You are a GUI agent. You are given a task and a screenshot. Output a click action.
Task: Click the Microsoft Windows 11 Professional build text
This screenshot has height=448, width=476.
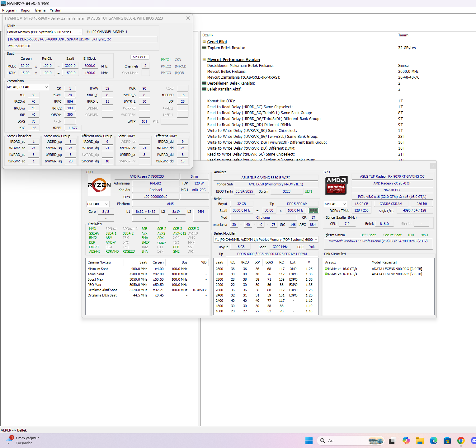pos(378,241)
